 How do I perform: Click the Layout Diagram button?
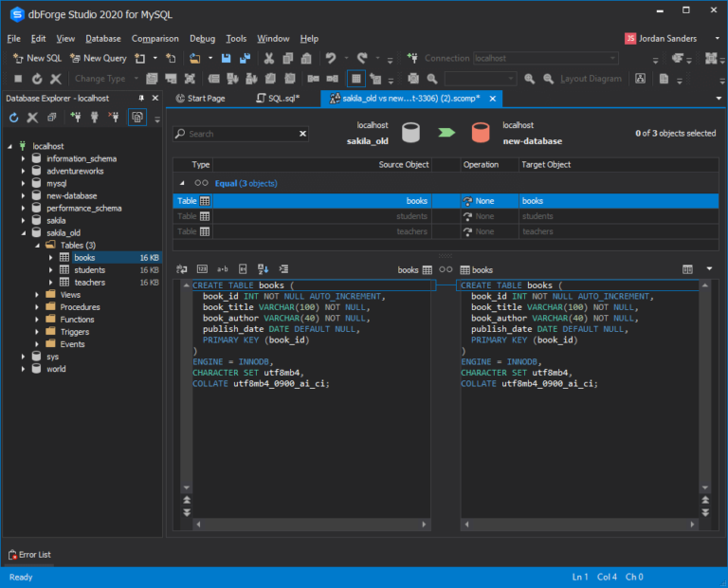click(591, 79)
